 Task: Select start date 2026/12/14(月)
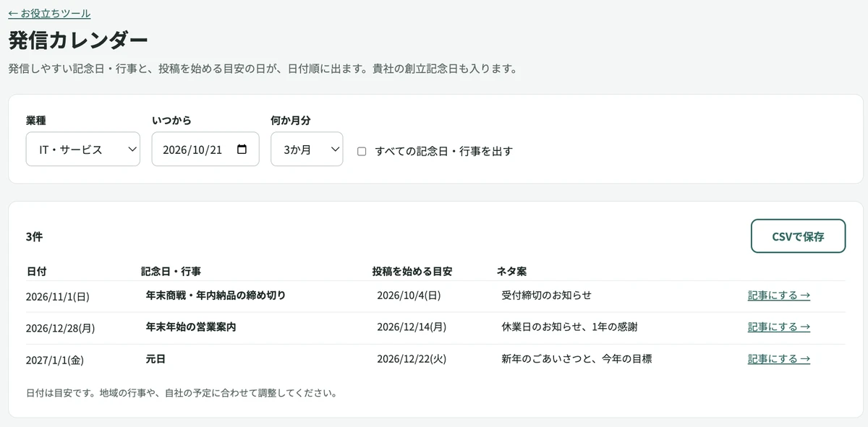(412, 327)
